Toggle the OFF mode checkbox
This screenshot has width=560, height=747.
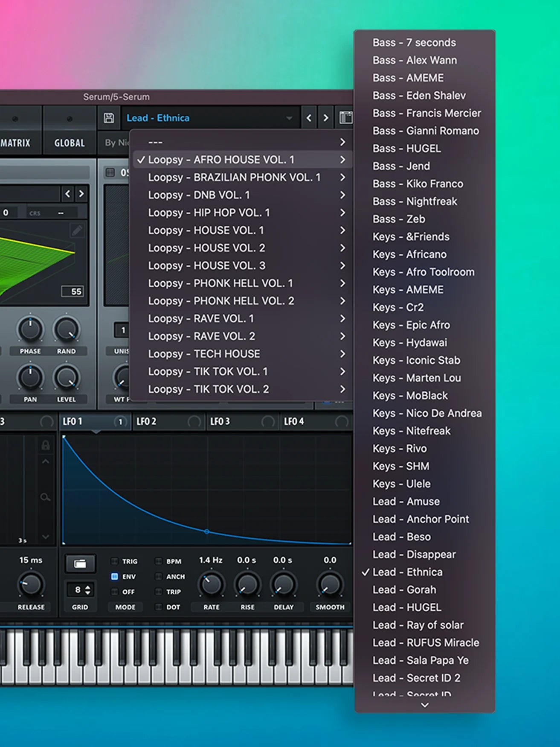coord(114,592)
